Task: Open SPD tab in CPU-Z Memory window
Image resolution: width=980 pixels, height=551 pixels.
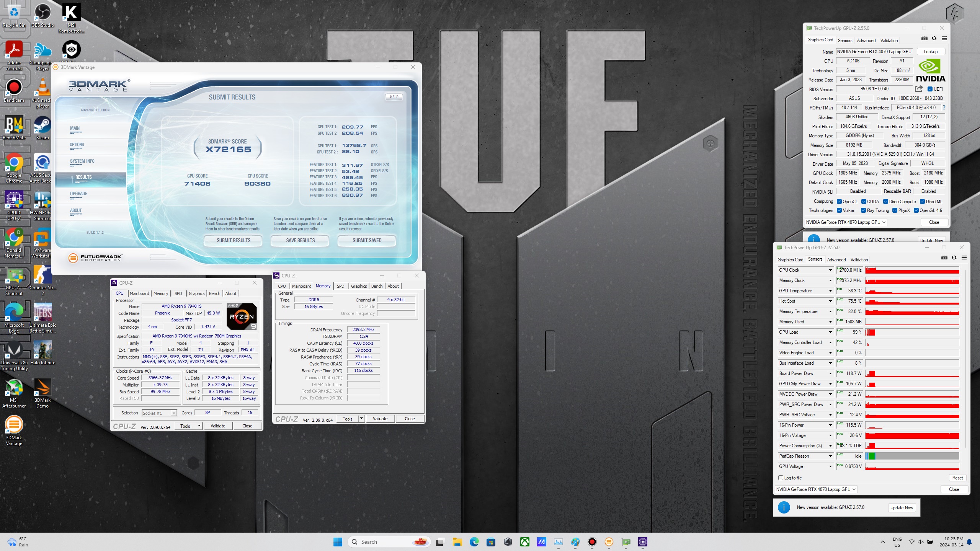Action: [341, 286]
